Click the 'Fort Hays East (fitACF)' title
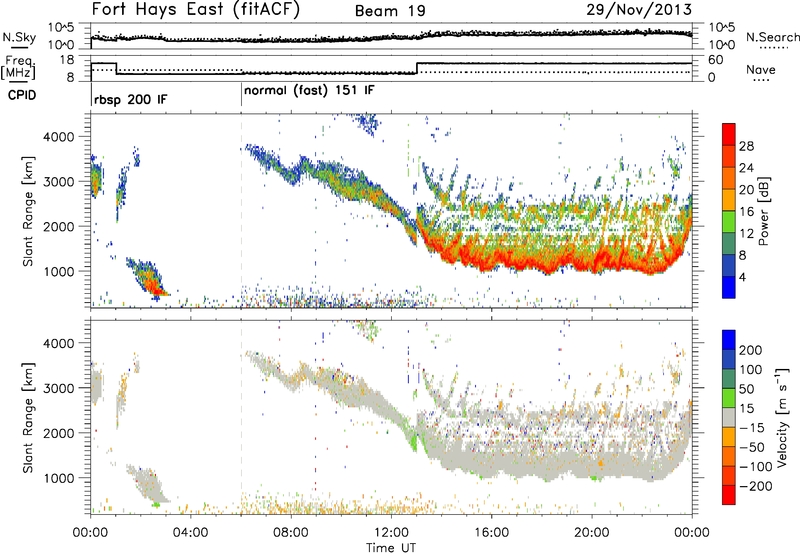 [196, 10]
